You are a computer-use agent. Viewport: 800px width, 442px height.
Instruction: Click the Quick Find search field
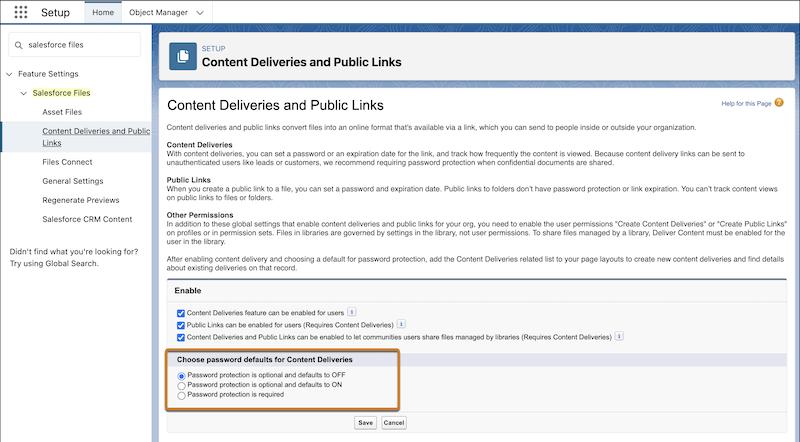[82, 45]
